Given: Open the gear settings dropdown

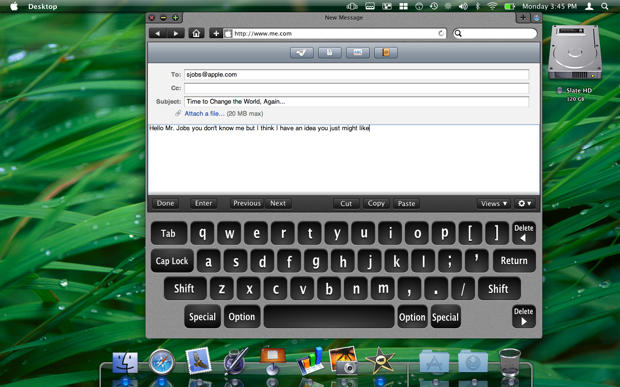Looking at the screenshot, I should (x=525, y=204).
